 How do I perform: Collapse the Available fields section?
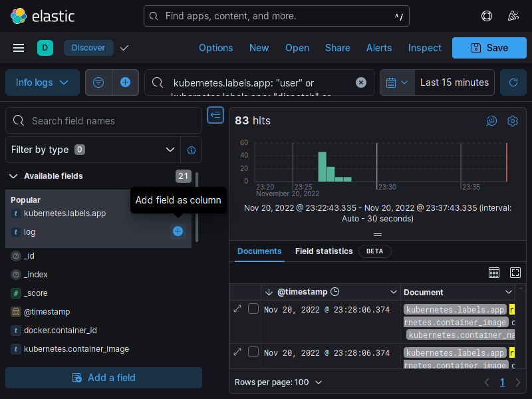pos(13,176)
